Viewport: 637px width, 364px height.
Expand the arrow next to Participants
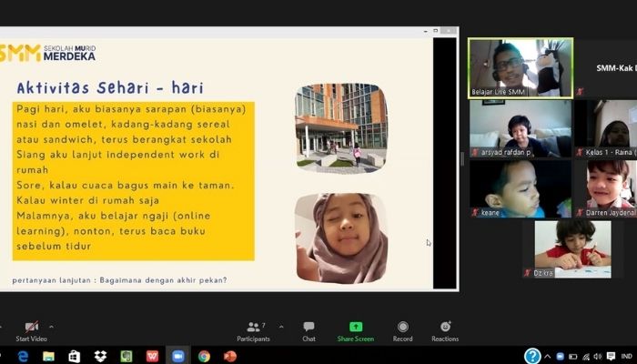click(x=280, y=326)
